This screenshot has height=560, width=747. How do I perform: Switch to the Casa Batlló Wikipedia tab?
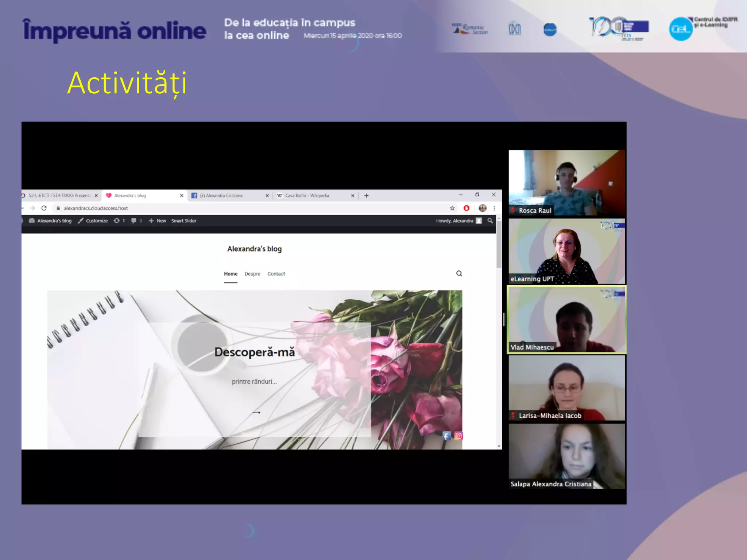coord(307,196)
